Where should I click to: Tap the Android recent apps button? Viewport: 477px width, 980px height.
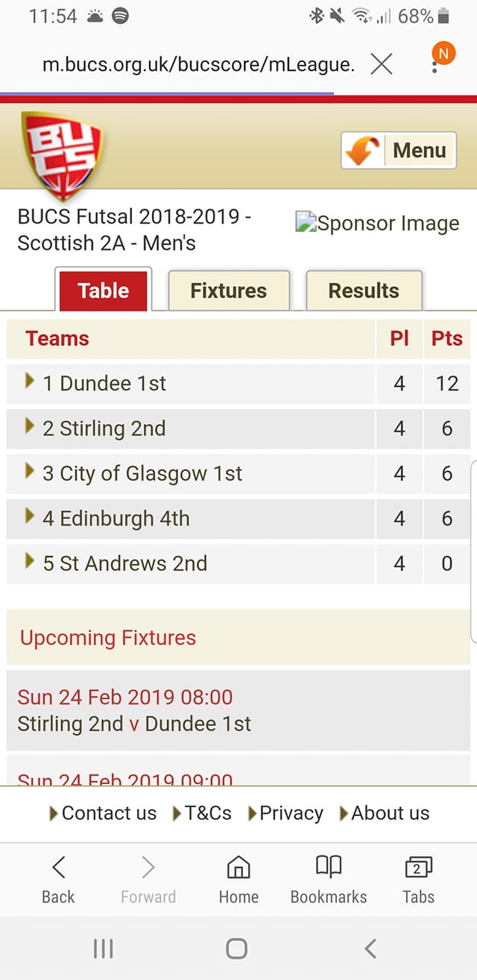point(104,948)
